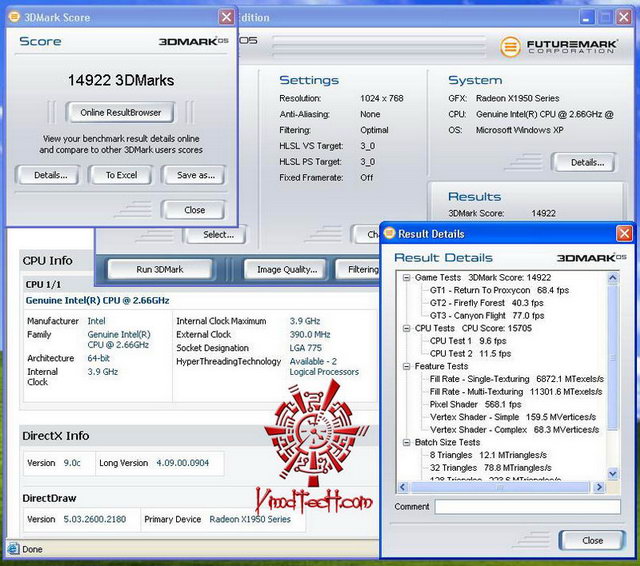This screenshot has height=566, width=640.
Task: Select Fill Rate - Single-Texturing row
Action: pos(517,379)
